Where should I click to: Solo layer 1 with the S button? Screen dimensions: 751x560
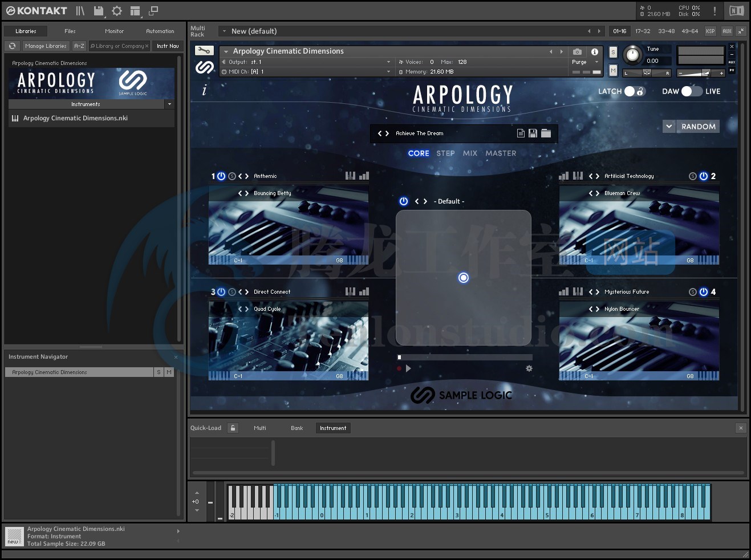click(x=232, y=176)
